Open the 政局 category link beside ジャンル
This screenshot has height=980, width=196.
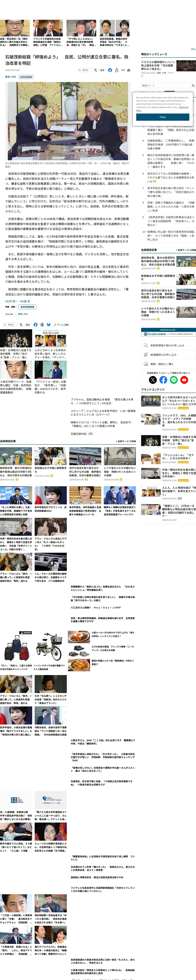[26, 314]
